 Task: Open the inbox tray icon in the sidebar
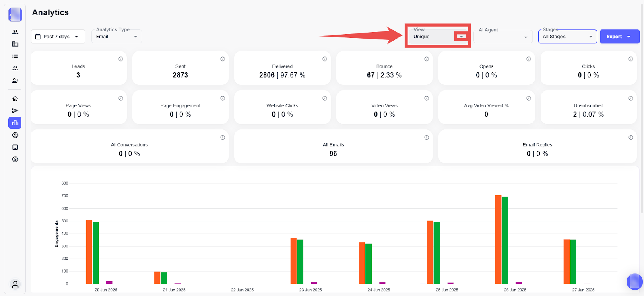coord(15,147)
